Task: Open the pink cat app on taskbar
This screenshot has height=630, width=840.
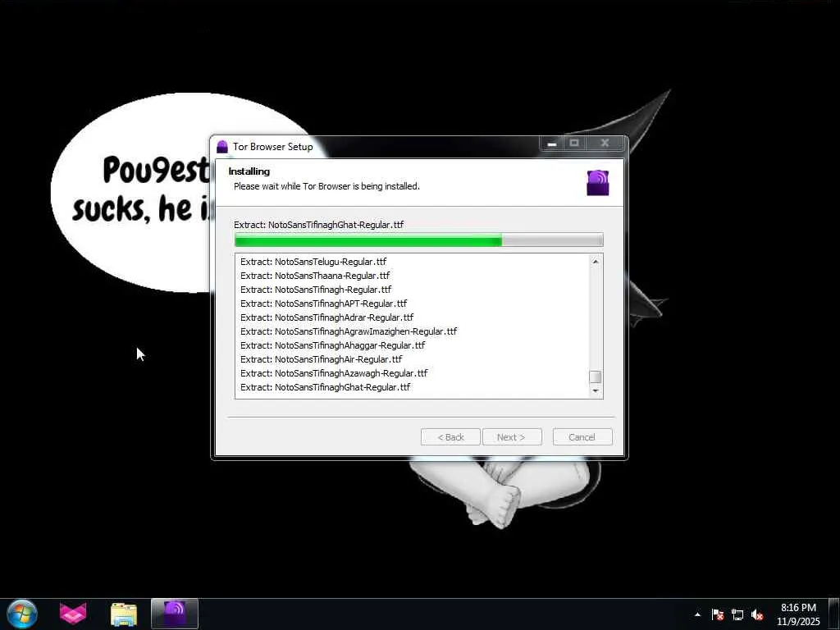Action: point(73,614)
